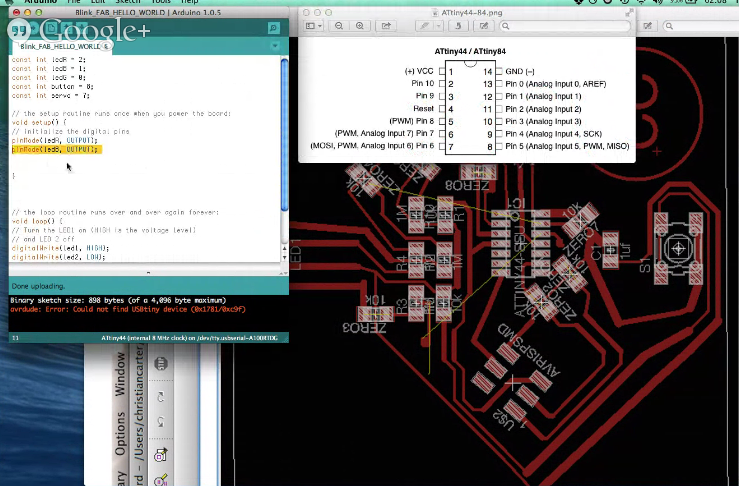The image size is (739, 486).
Task: Open the Edit menu in Arduino
Action: coord(98,2)
